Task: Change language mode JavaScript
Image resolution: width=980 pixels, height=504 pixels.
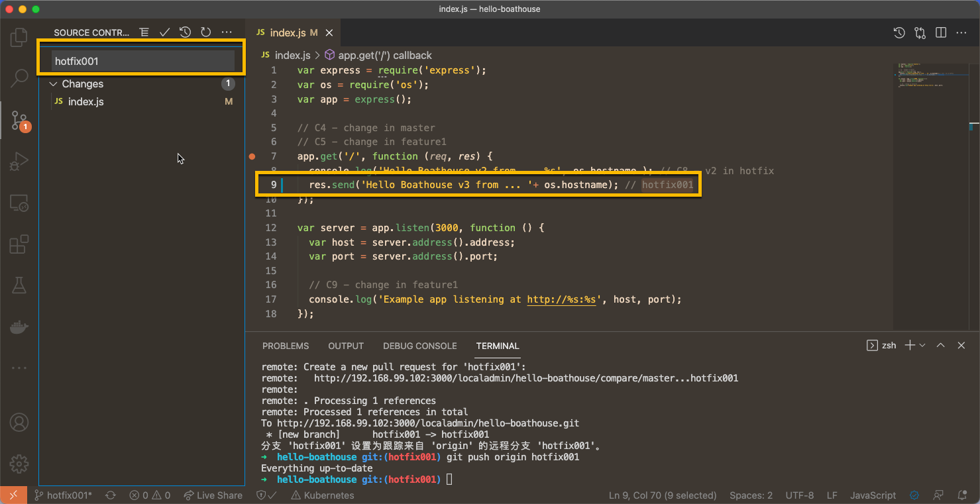Action: (x=873, y=495)
